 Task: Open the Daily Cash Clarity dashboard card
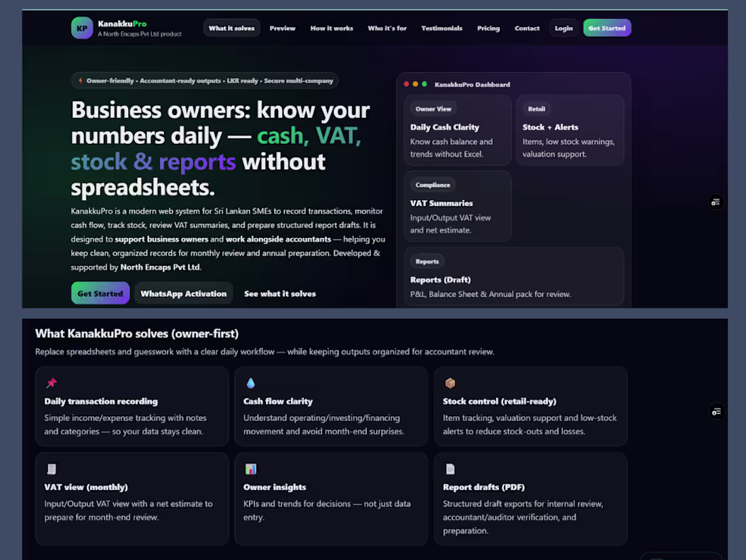pyautogui.click(x=457, y=130)
